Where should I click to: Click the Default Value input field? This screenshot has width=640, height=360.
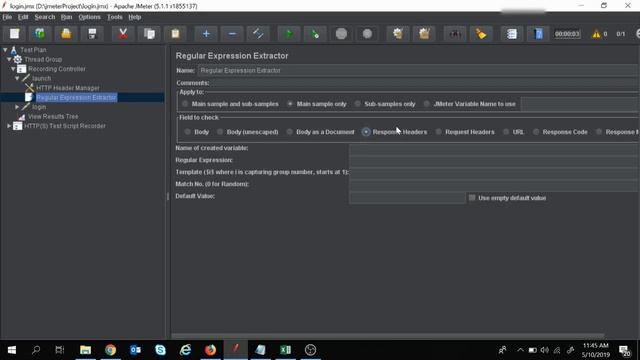tap(407, 198)
